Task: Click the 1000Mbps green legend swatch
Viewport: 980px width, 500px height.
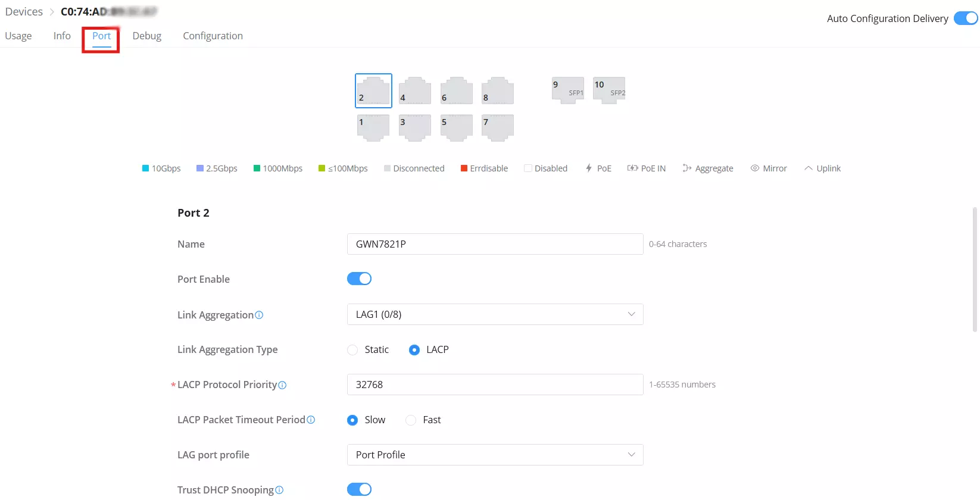Action: 257,168
